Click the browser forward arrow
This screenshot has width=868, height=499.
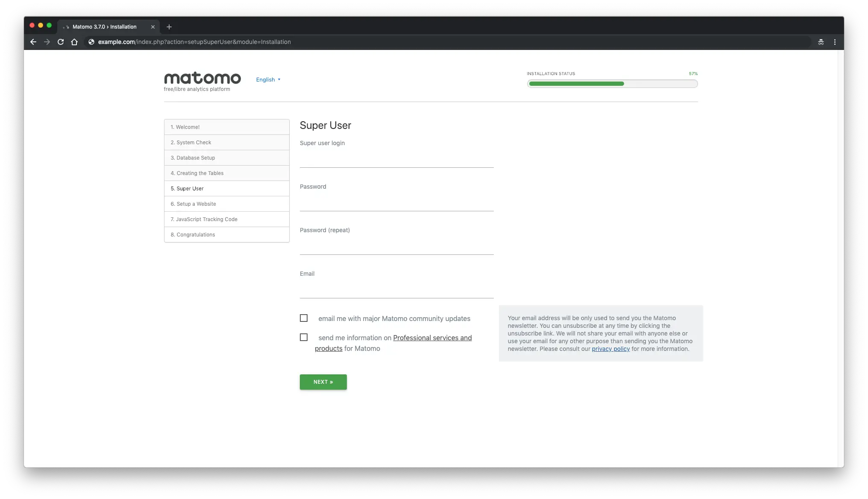click(47, 42)
